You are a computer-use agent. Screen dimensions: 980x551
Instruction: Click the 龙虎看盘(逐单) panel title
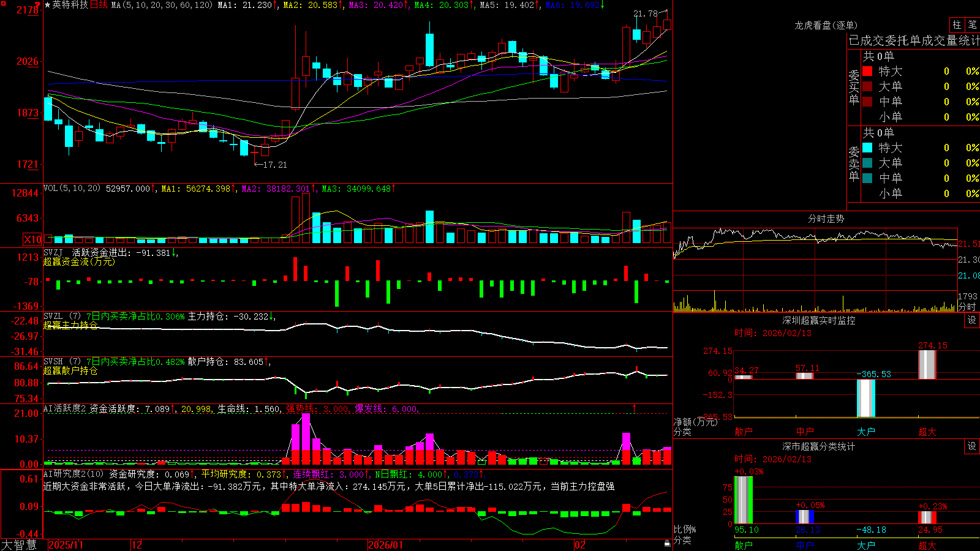click(x=826, y=25)
